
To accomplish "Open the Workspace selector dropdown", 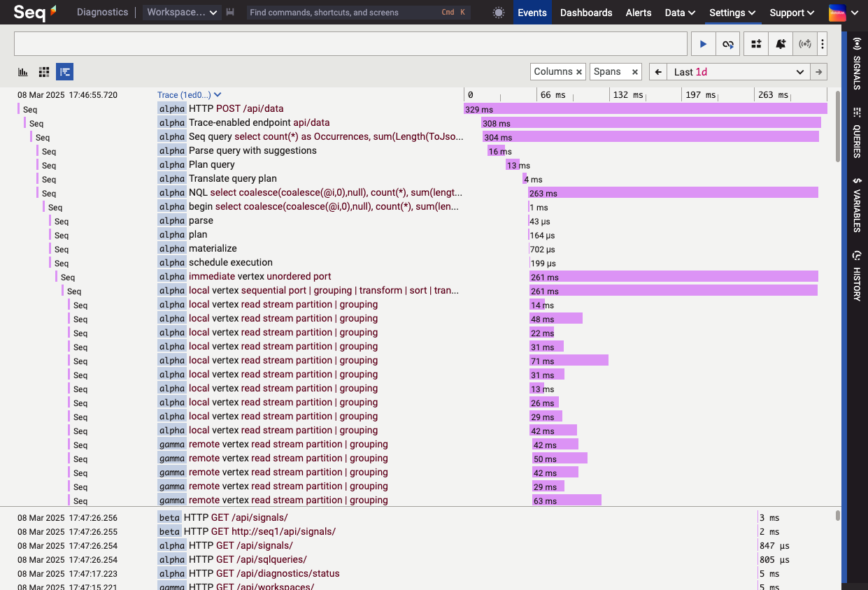I will click(x=181, y=13).
